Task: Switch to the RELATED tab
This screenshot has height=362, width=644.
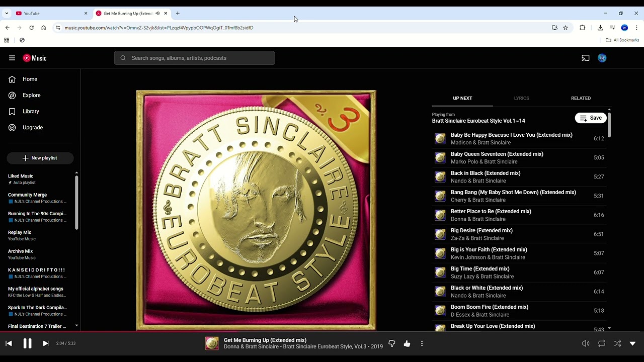Action: (x=581, y=98)
